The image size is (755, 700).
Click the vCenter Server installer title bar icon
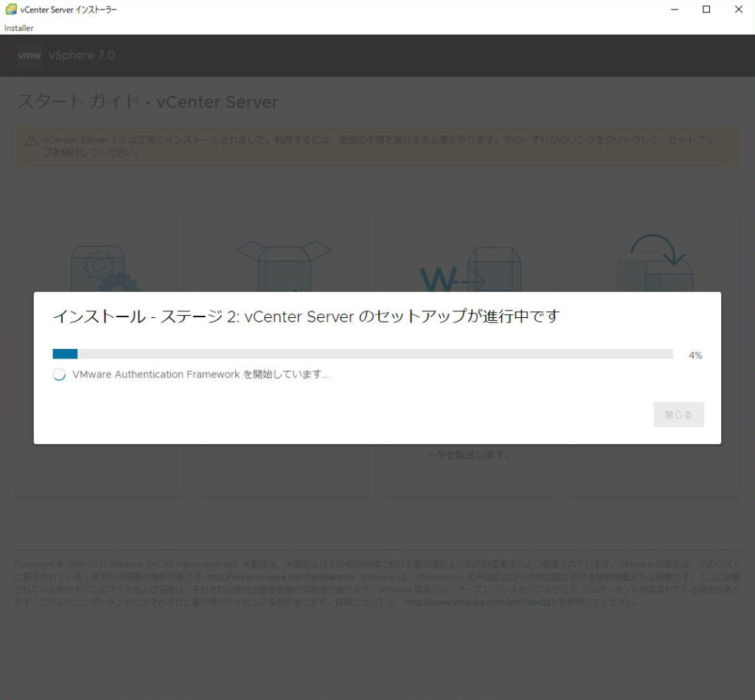[x=10, y=9]
